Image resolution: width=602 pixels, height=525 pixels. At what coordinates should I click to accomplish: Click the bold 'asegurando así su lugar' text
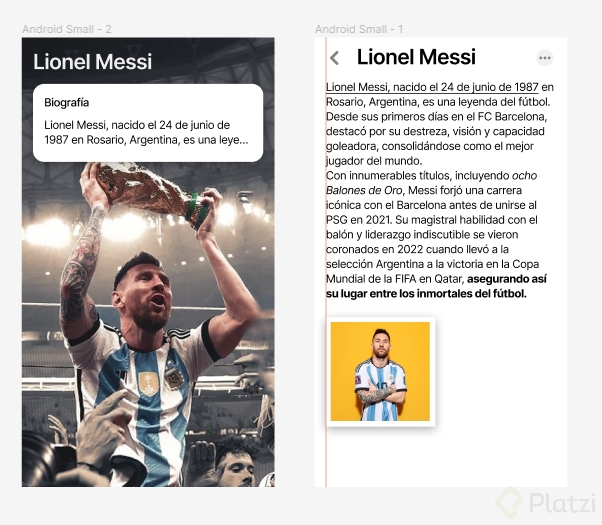coord(436,286)
